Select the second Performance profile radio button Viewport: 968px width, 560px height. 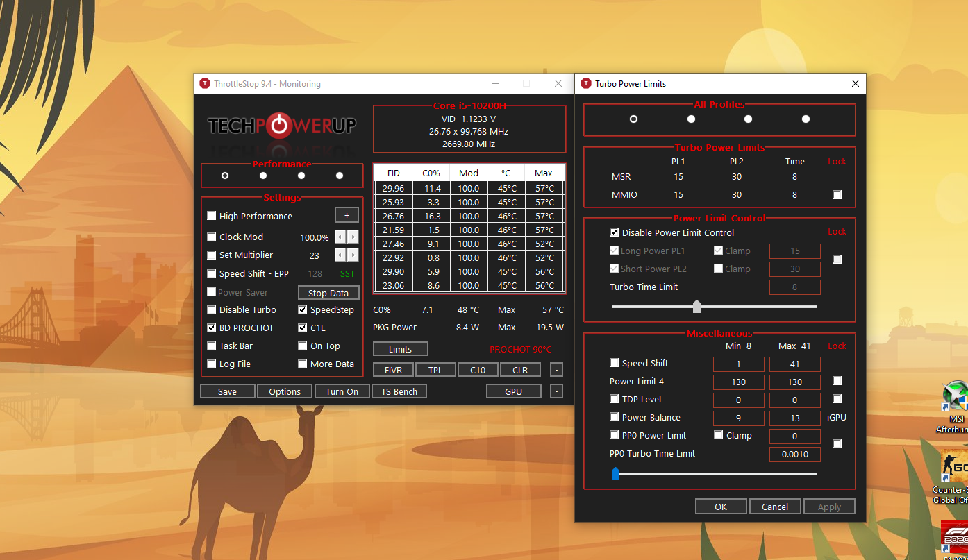[263, 176]
